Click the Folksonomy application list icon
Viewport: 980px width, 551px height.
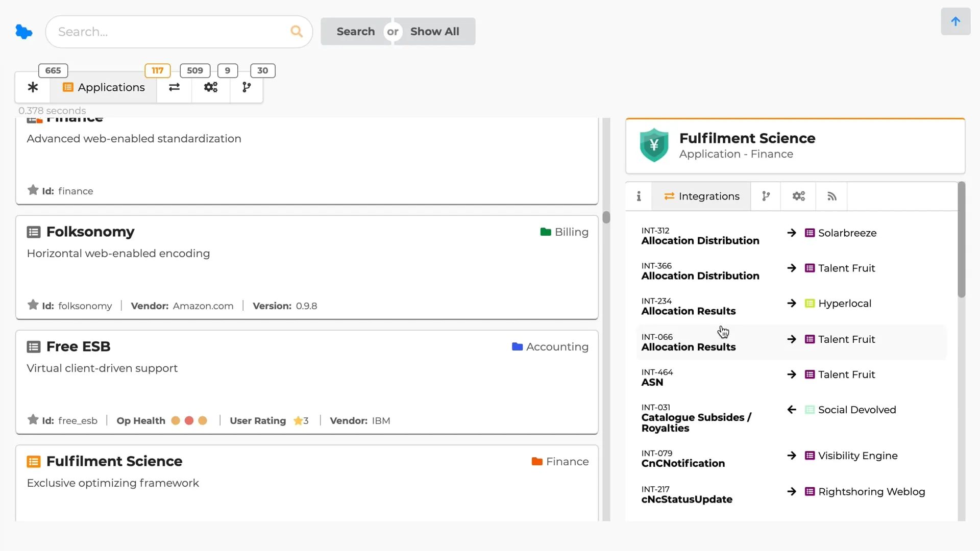pyautogui.click(x=34, y=232)
